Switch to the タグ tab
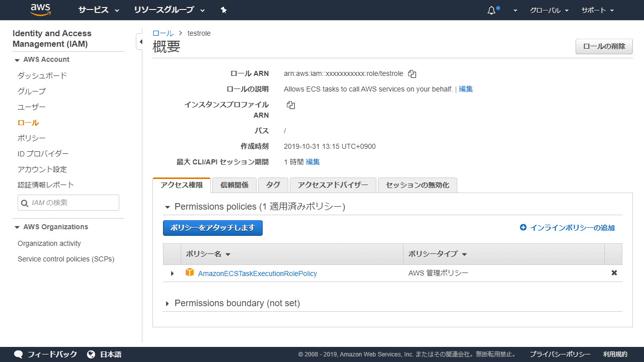Screen dimensions: 644x362 [273, 185]
